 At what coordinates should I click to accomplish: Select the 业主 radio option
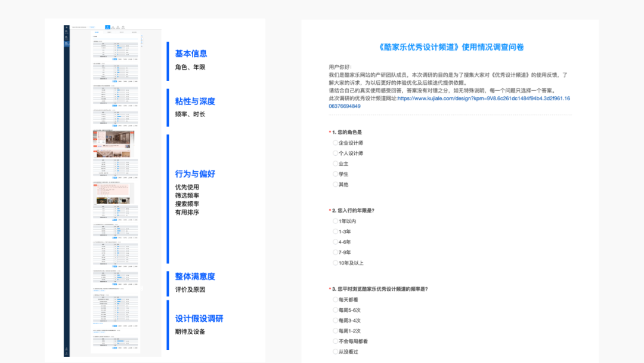pyautogui.click(x=336, y=164)
